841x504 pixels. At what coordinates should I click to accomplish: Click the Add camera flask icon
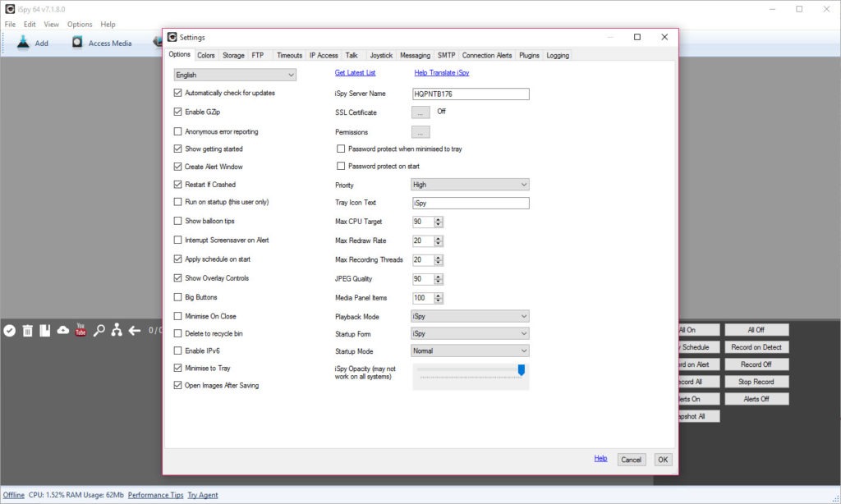(23, 43)
